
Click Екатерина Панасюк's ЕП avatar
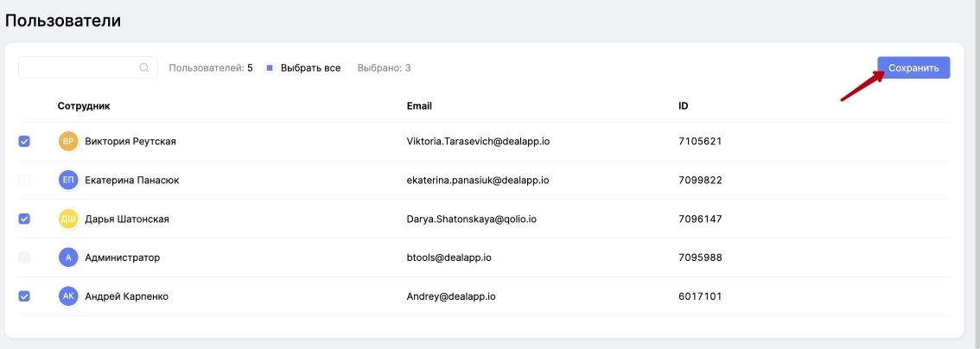[68, 180]
